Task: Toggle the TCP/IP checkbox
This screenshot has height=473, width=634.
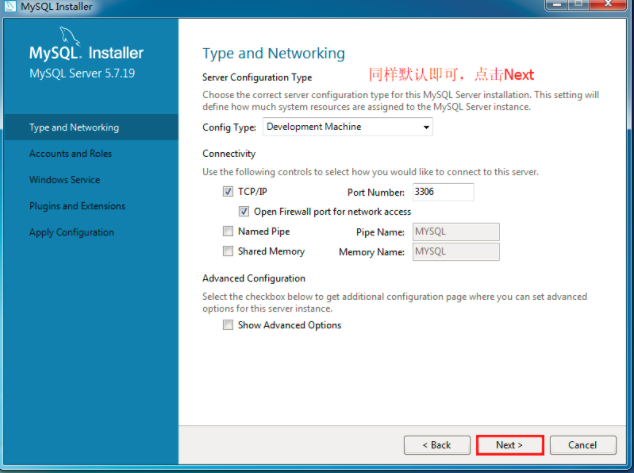Action: [x=228, y=192]
